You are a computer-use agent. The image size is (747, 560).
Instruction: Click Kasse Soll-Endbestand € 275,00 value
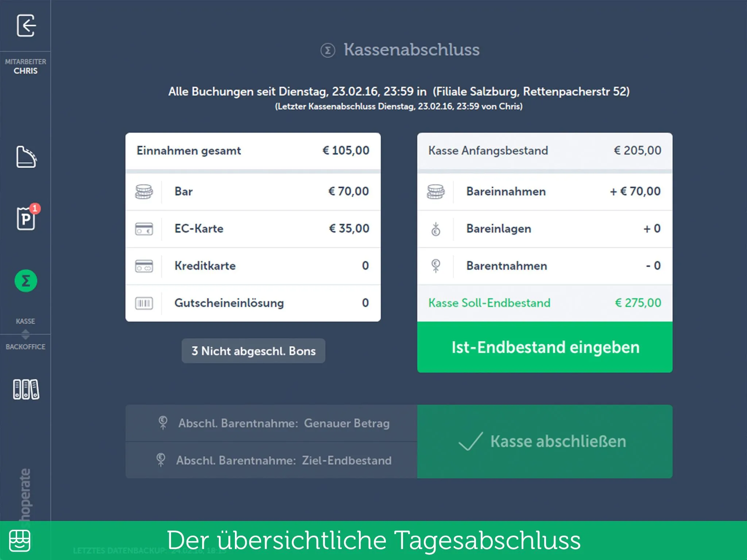point(638,303)
